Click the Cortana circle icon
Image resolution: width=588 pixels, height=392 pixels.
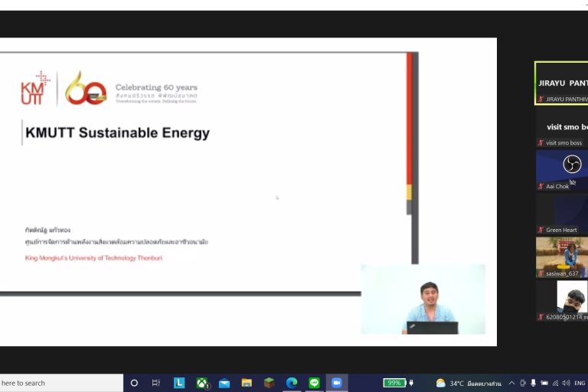click(x=134, y=383)
